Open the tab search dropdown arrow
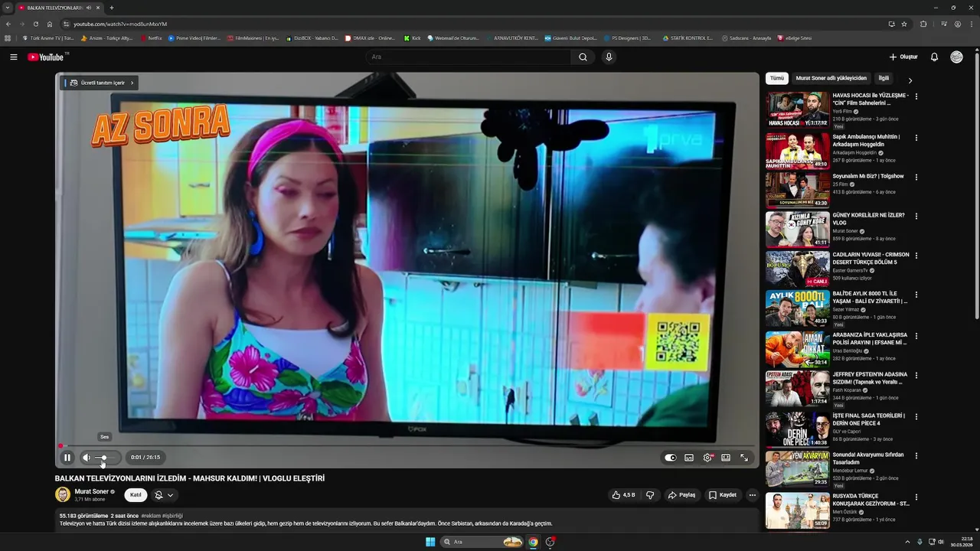The image size is (980, 551). 7,8
